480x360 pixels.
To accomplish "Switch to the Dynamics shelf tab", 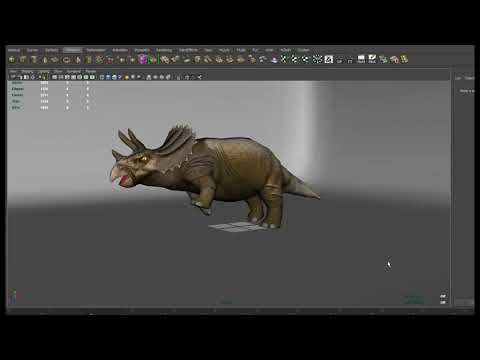I will point(142,50).
